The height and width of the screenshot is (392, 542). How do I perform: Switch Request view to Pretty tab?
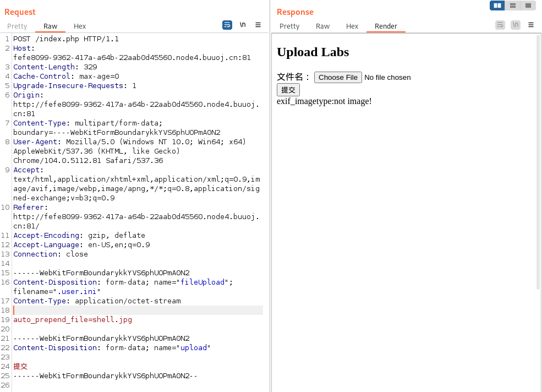coord(17,26)
